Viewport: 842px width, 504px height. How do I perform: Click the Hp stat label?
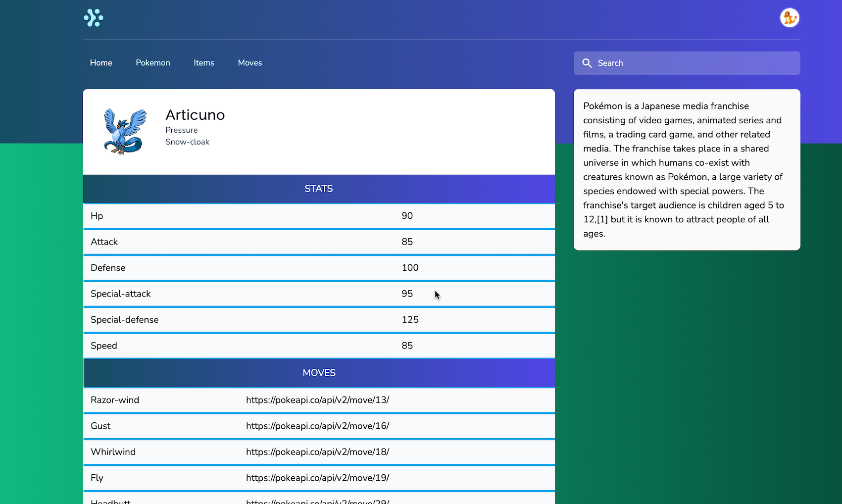pyautogui.click(x=97, y=216)
